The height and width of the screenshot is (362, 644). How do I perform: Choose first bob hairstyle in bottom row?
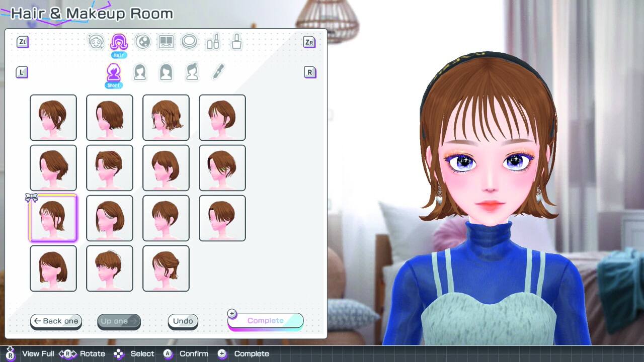coord(53,268)
